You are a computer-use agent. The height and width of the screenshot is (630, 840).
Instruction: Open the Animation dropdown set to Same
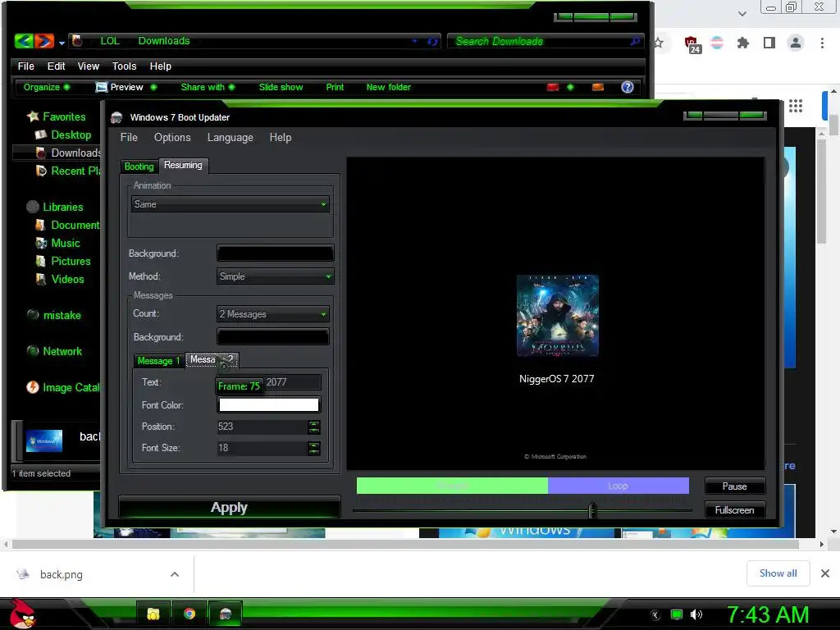(230, 204)
